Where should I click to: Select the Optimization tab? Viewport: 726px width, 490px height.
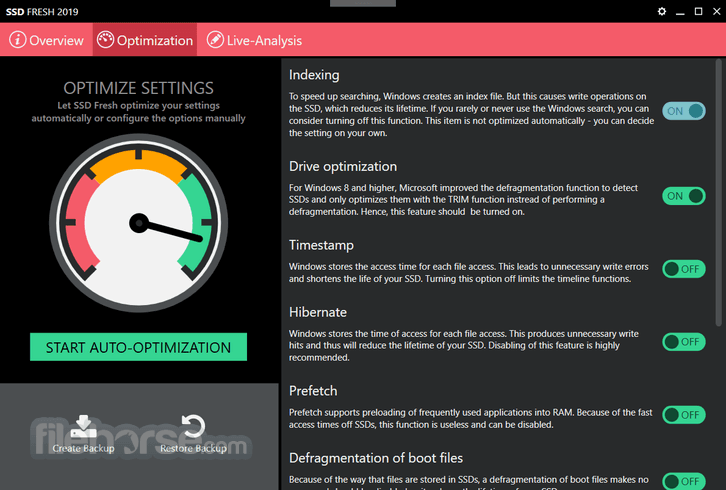pyautogui.click(x=145, y=40)
